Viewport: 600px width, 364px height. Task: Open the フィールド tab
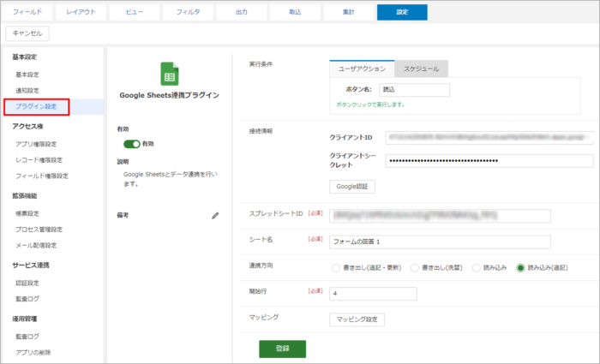pos(27,12)
